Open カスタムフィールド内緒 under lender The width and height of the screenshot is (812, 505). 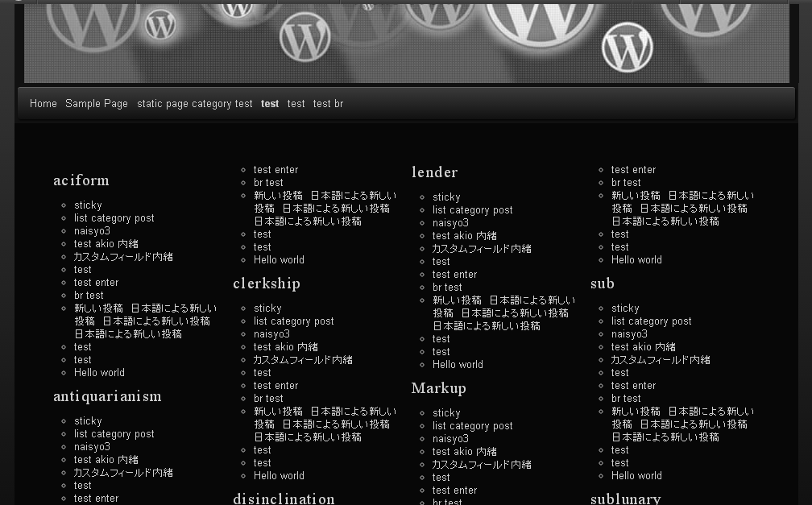click(x=482, y=249)
